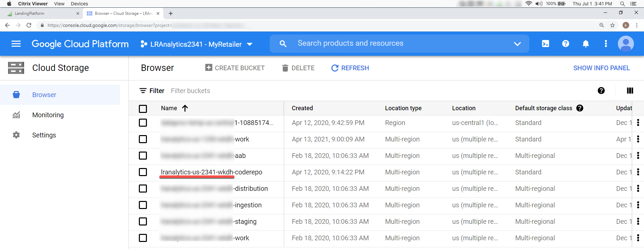Open the bucket ending in -staging
The height and width of the screenshot is (249, 644).
(209, 221)
